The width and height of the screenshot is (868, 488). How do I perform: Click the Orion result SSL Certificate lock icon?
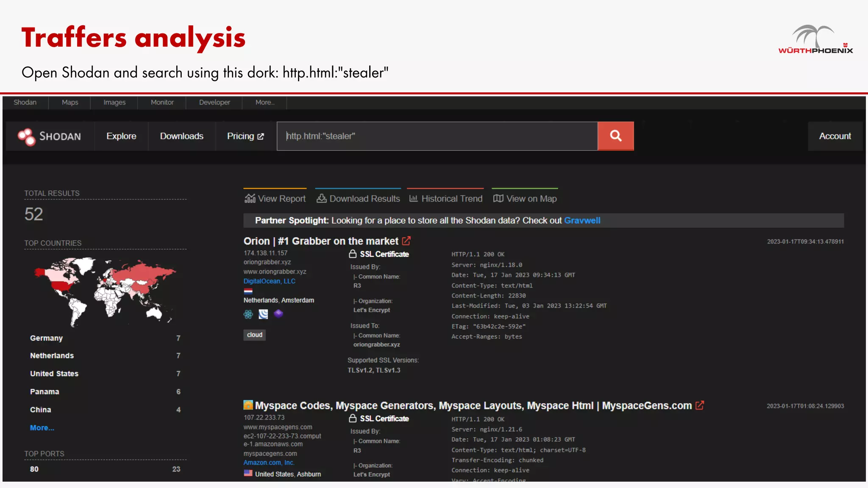[353, 254]
